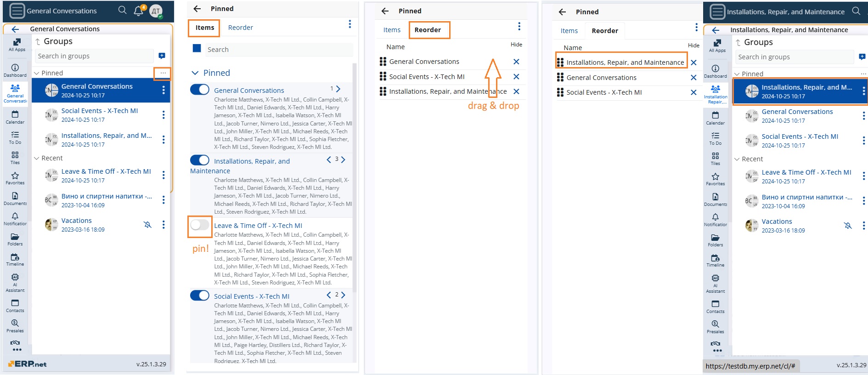The width and height of the screenshot is (868, 375).
Task: Open Calendar in General Conversations window sidebar
Action: click(15, 117)
